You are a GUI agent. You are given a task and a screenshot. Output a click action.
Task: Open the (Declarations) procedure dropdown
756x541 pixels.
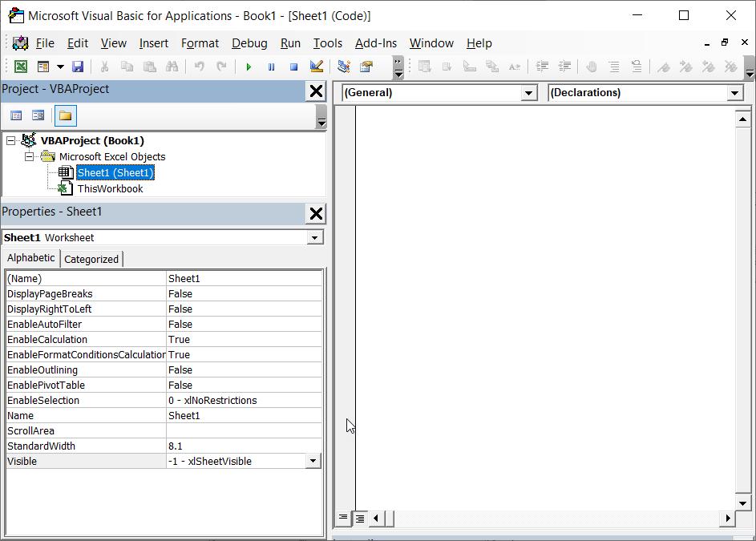point(735,93)
